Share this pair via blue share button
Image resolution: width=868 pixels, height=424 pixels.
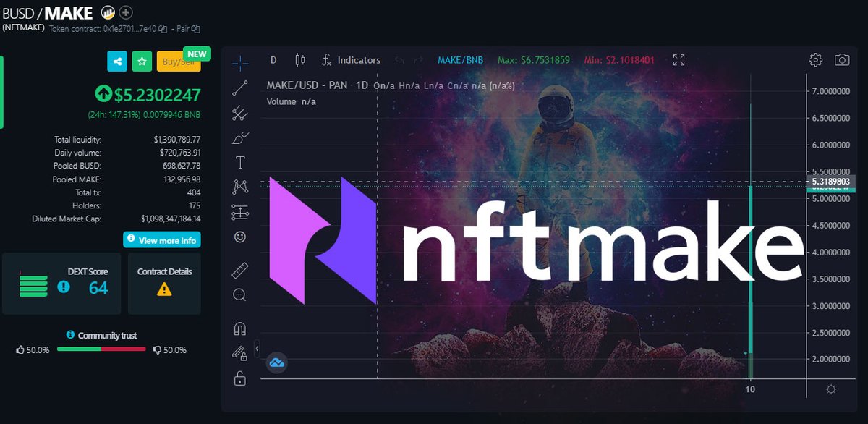pos(117,62)
